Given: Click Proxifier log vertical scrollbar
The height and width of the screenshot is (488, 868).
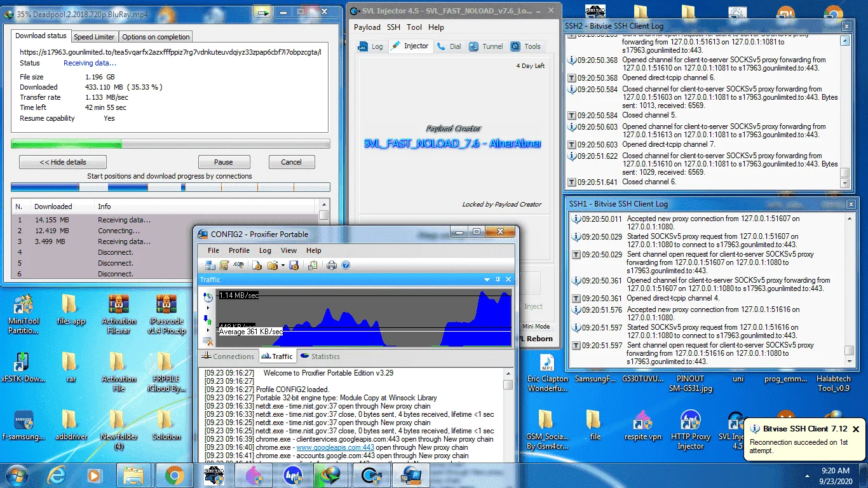Looking at the screenshot, I should pyautogui.click(x=508, y=416).
